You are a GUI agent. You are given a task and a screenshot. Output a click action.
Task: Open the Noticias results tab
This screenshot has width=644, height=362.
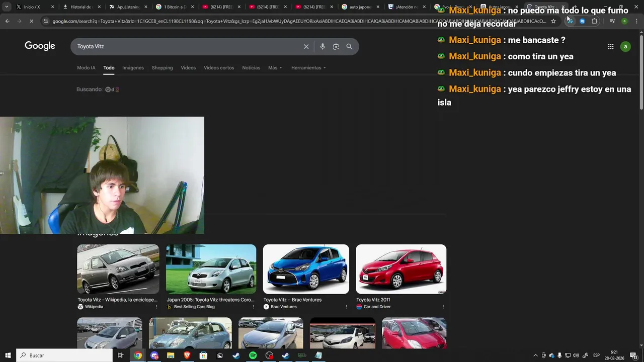pos(251,68)
